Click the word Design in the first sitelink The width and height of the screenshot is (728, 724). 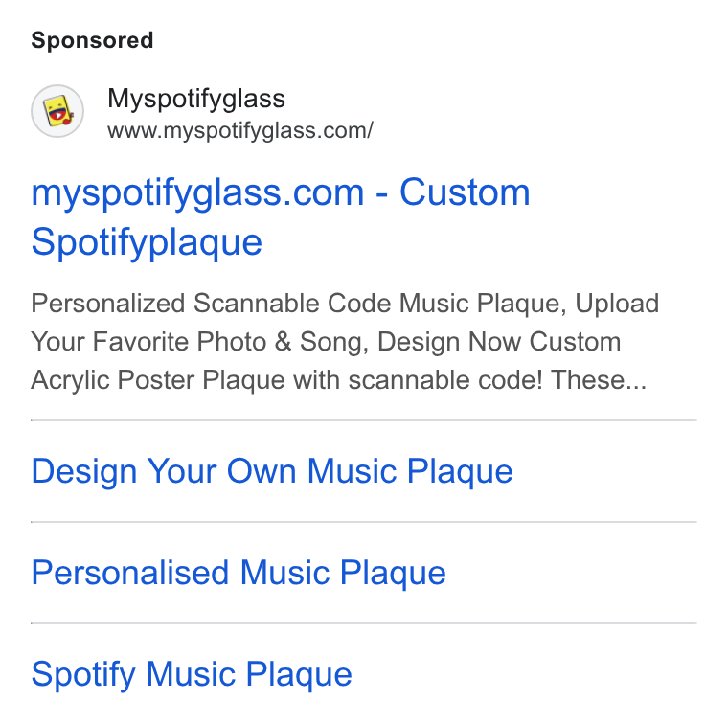click(x=84, y=471)
